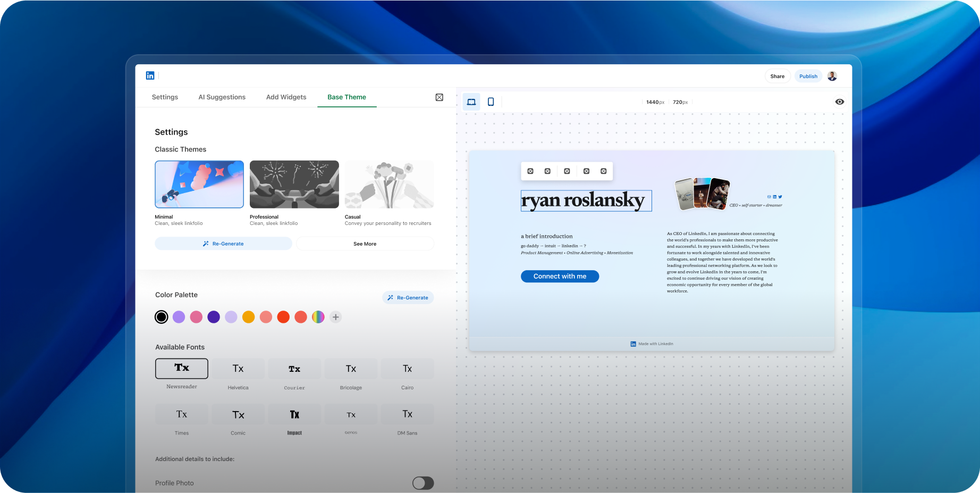Choose the Courier font
This screenshot has height=493, width=980.
tap(294, 369)
